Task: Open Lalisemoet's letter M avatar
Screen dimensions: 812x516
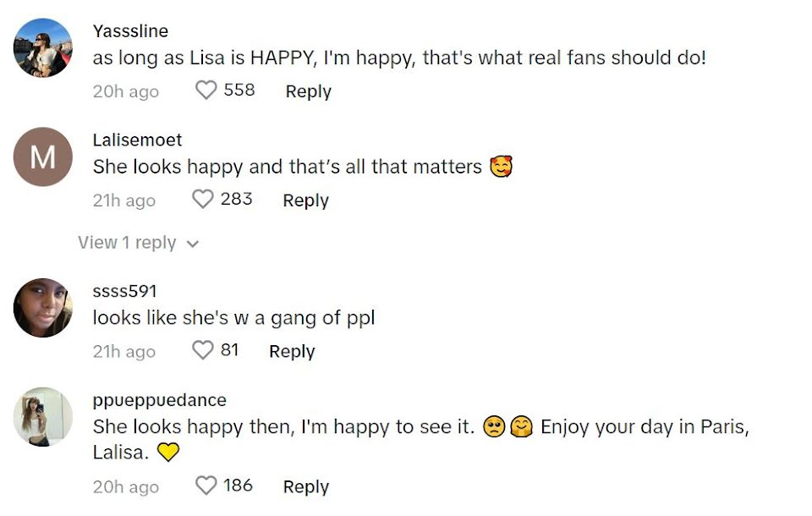Action: (x=43, y=156)
